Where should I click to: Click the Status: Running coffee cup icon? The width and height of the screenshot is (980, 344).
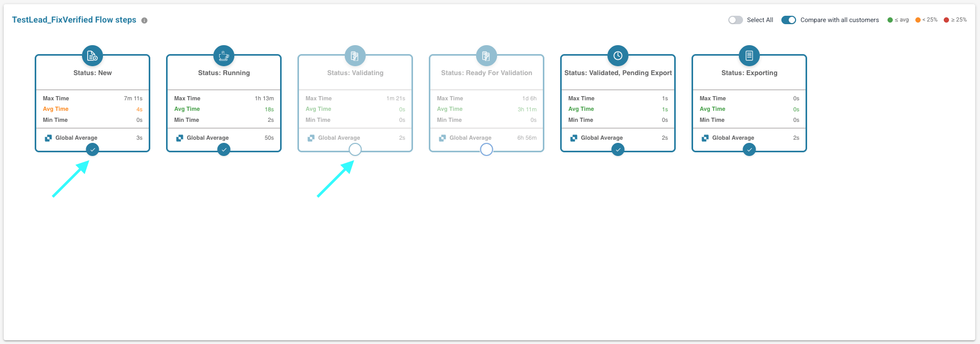(x=224, y=56)
